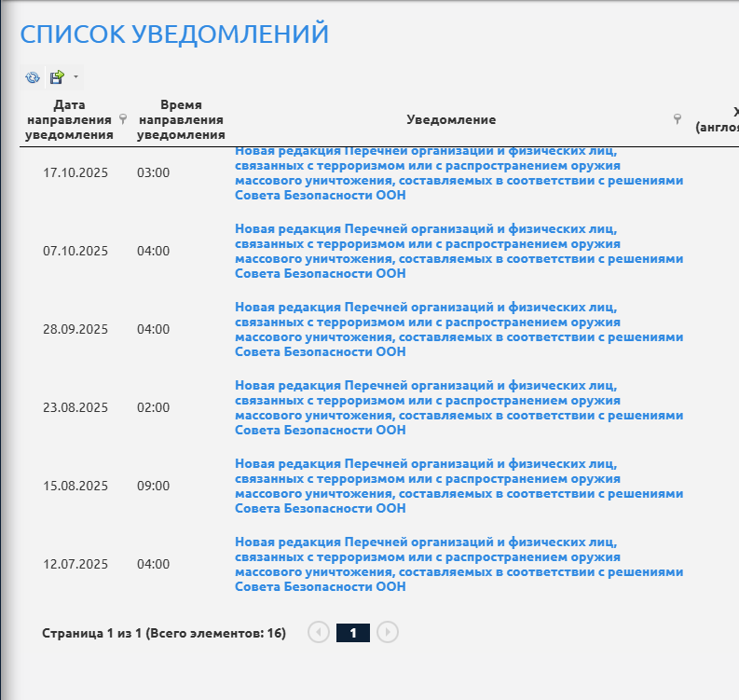Open the notification dated 15.08.2025
The height and width of the screenshot is (700, 739).
[x=459, y=486]
